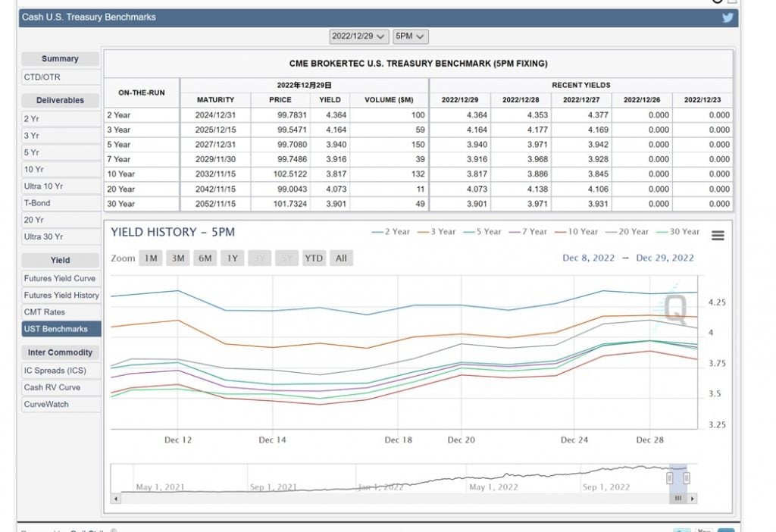
Task: Toggle the 3 Year legend series
Action: tap(436, 232)
